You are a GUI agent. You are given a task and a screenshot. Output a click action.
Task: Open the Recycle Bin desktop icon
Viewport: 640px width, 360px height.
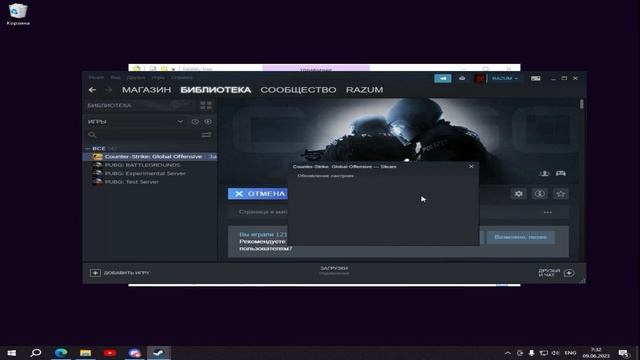(x=18, y=14)
